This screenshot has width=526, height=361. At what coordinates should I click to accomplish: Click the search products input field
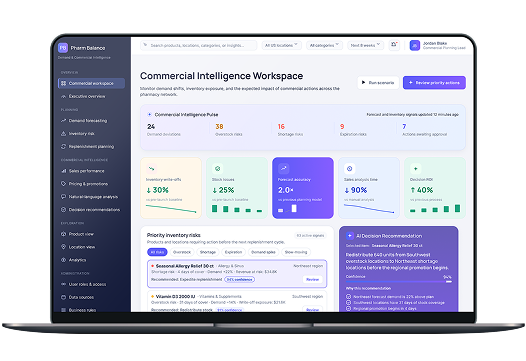tap(199, 45)
